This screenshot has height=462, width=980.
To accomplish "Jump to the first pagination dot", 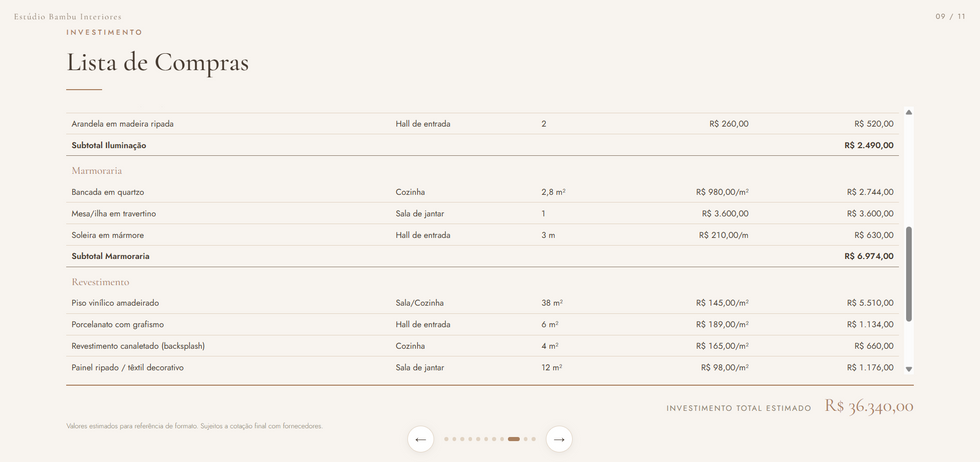I will click(446, 439).
